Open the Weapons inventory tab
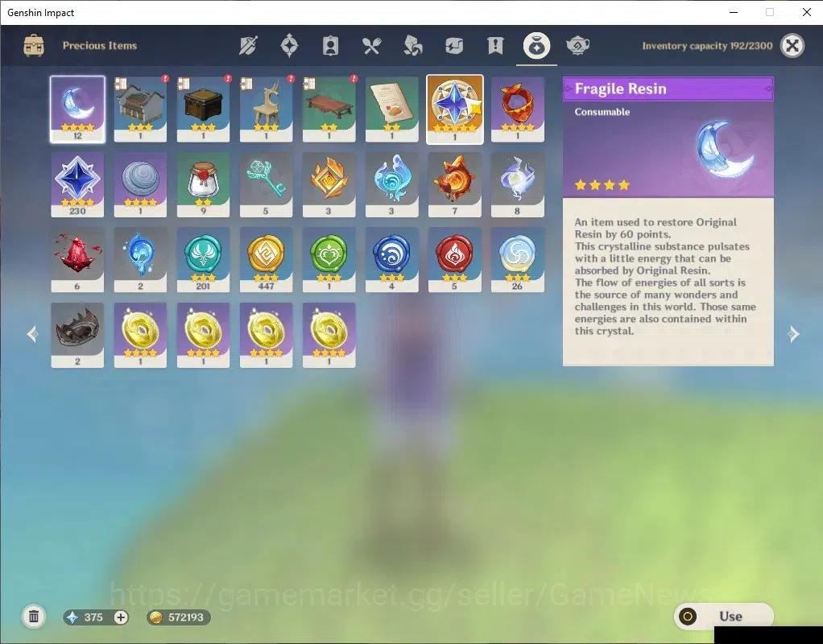 point(248,46)
